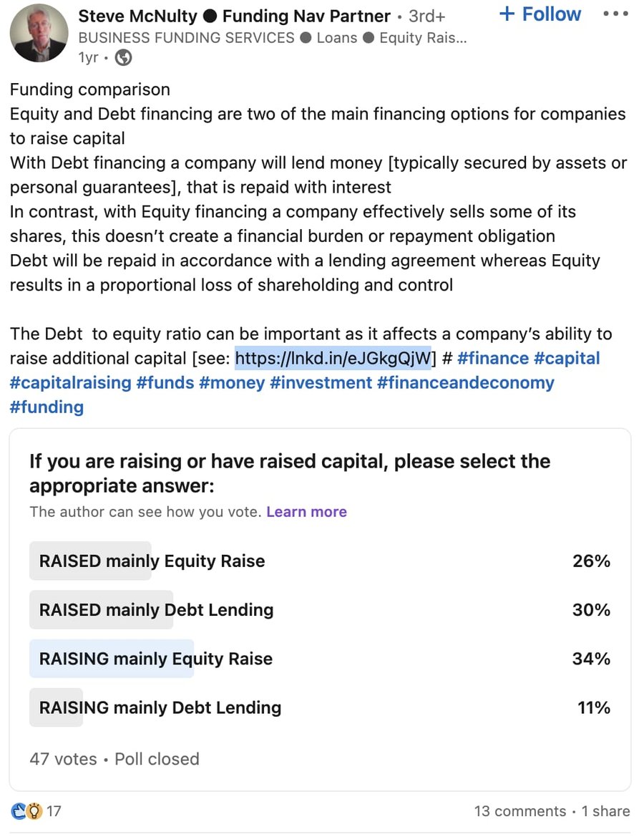
Task: Open the #money hashtag
Action: coord(231,382)
